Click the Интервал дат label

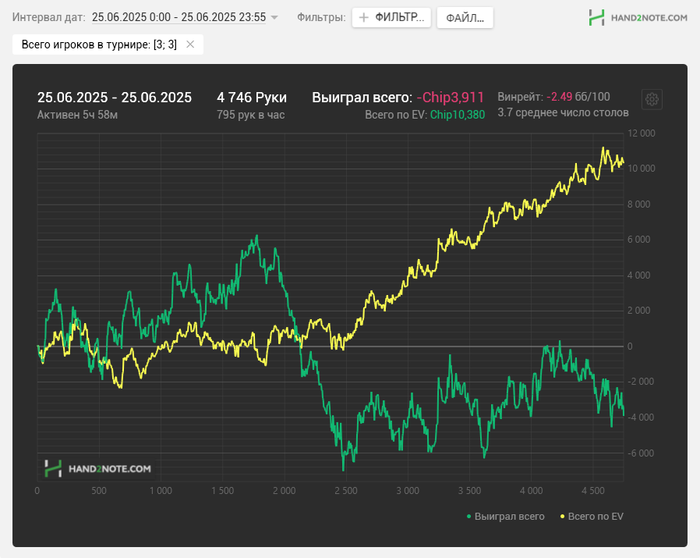pos(49,17)
